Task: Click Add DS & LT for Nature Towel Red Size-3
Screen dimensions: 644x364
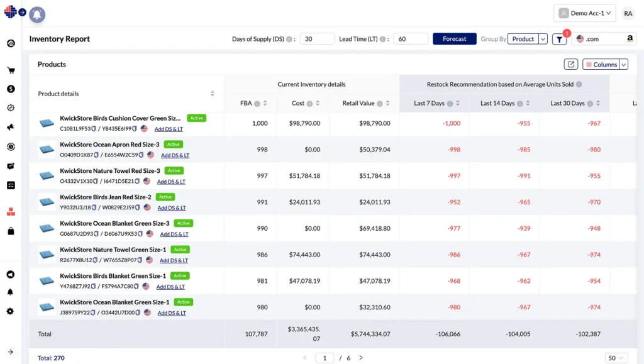Action: [x=171, y=182]
